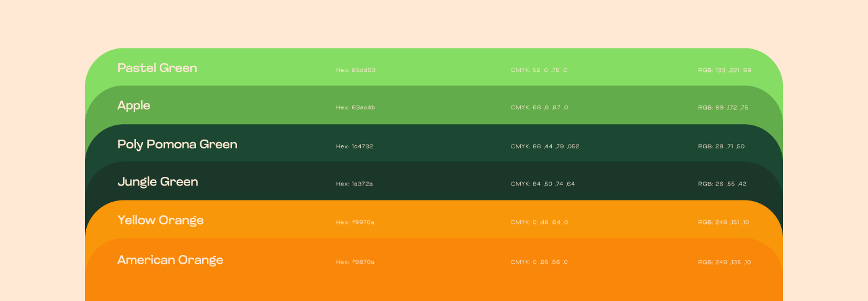Click "CMYK: 0 ,48 ,64 ,0" text

pos(539,222)
